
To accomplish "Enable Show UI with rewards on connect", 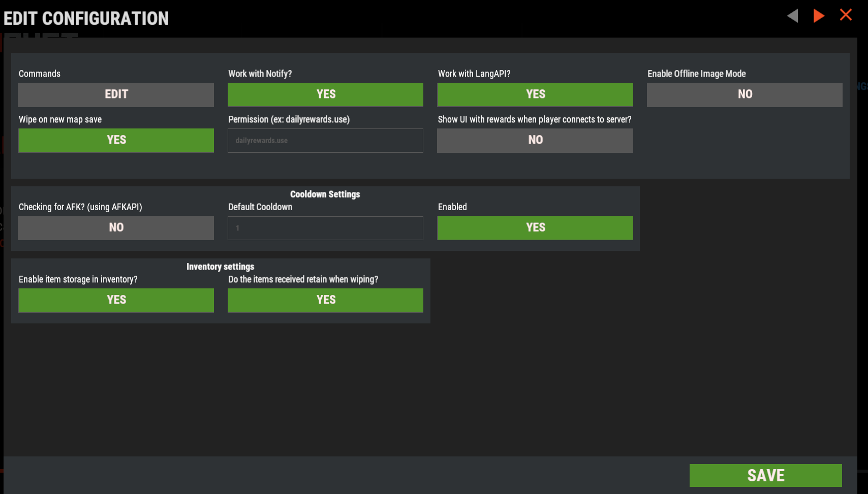I will click(x=535, y=140).
